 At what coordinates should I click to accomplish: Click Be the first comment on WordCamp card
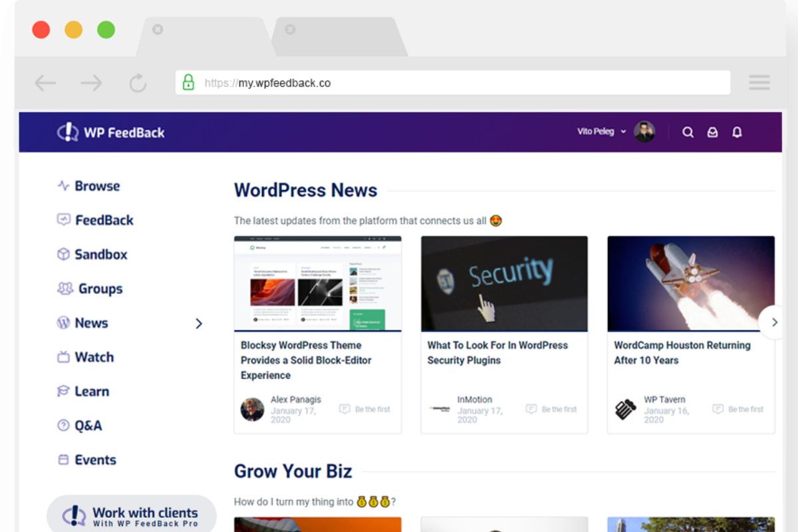coord(737,410)
